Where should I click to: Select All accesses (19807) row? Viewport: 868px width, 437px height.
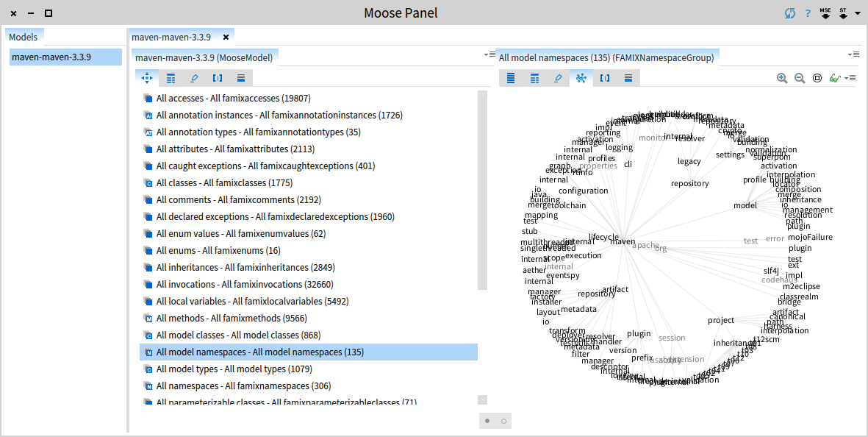309,98
